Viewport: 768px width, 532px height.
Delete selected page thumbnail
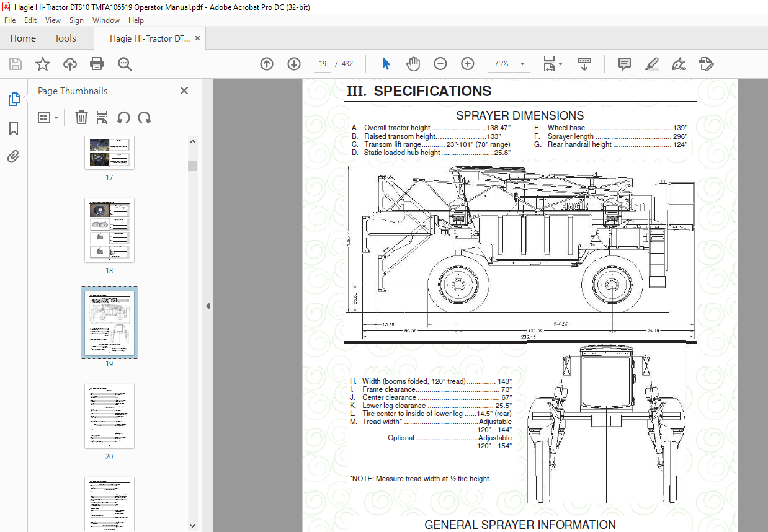[x=81, y=118]
